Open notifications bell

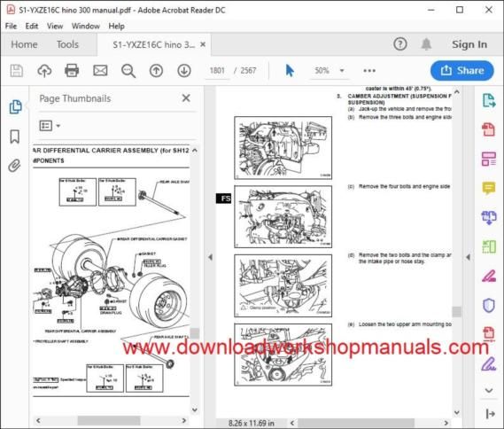tap(426, 44)
